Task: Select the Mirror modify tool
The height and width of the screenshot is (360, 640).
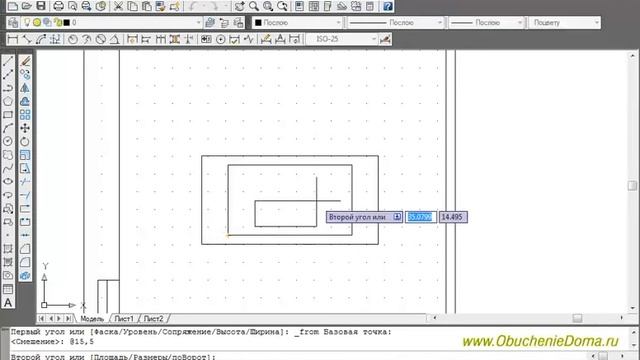Action: tap(25, 88)
